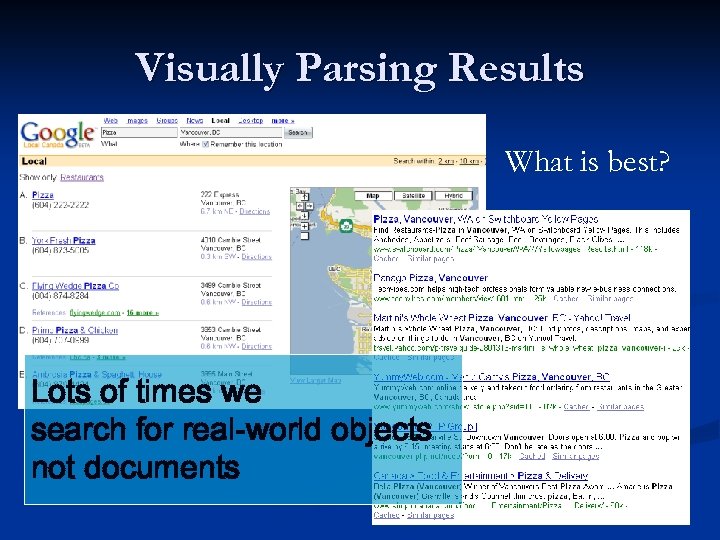Image resolution: width=720 pixels, height=540 pixels.
Task: Toggle Remember this location checkbox
Action: (x=205, y=144)
